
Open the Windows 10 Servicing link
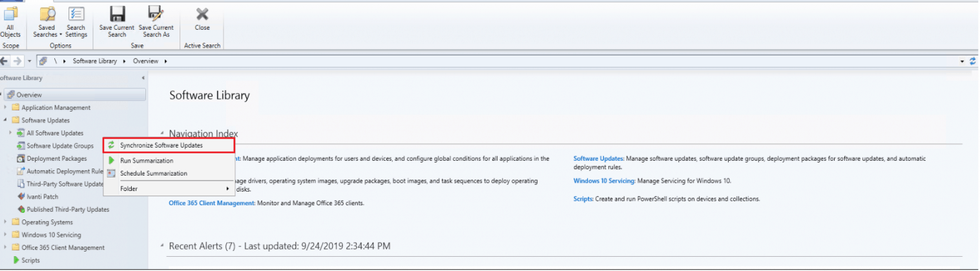604,181
